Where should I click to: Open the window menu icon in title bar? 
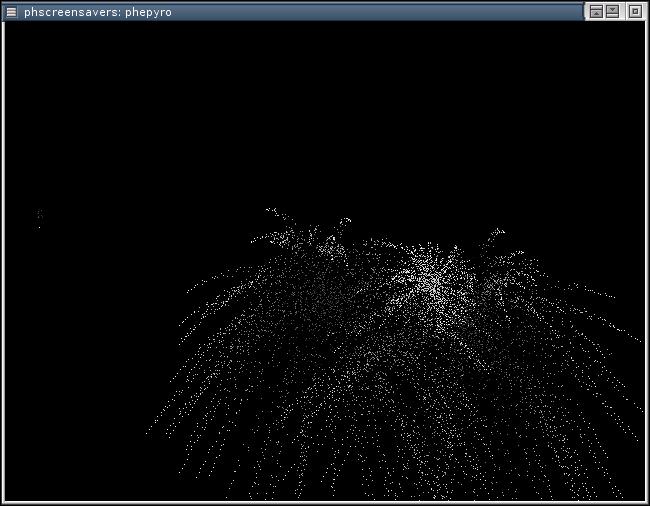pyautogui.click(x=11, y=12)
